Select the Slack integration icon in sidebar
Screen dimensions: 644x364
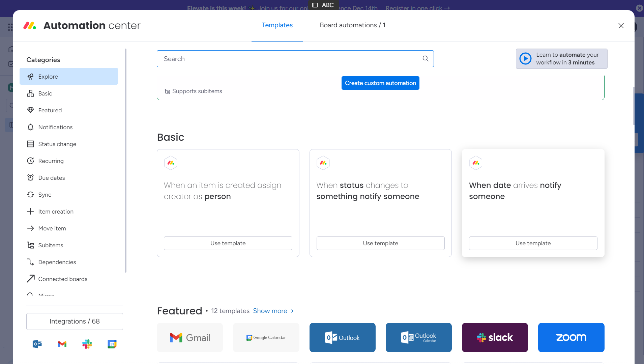point(87,344)
